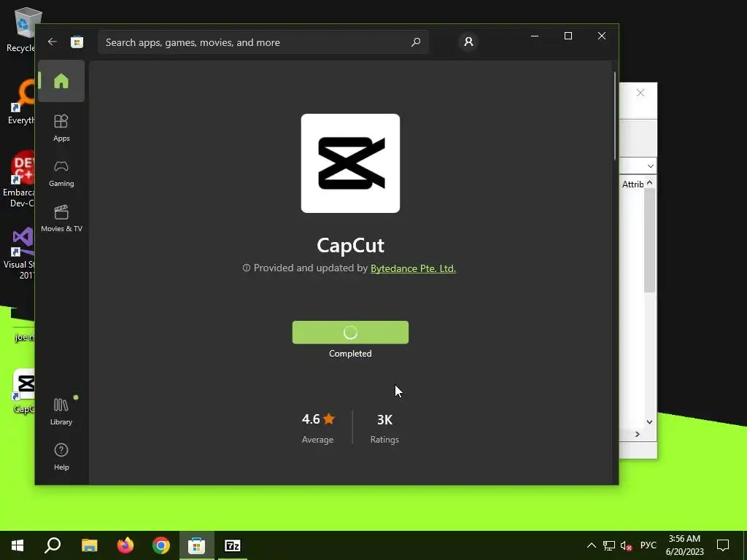This screenshot has height=560, width=747.
Task: Maximize the Microsoft Store window
Action: pos(568,36)
